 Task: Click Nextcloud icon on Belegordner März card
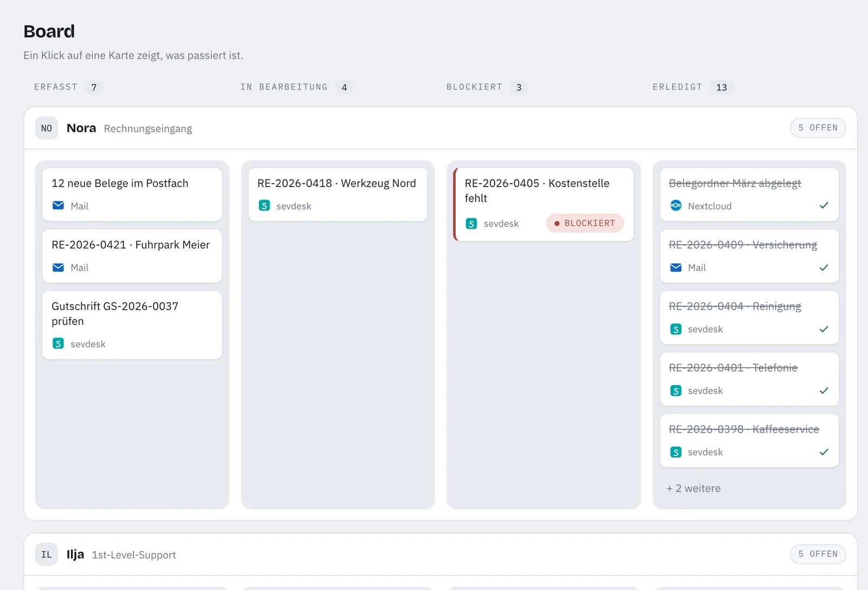pyautogui.click(x=676, y=206)
